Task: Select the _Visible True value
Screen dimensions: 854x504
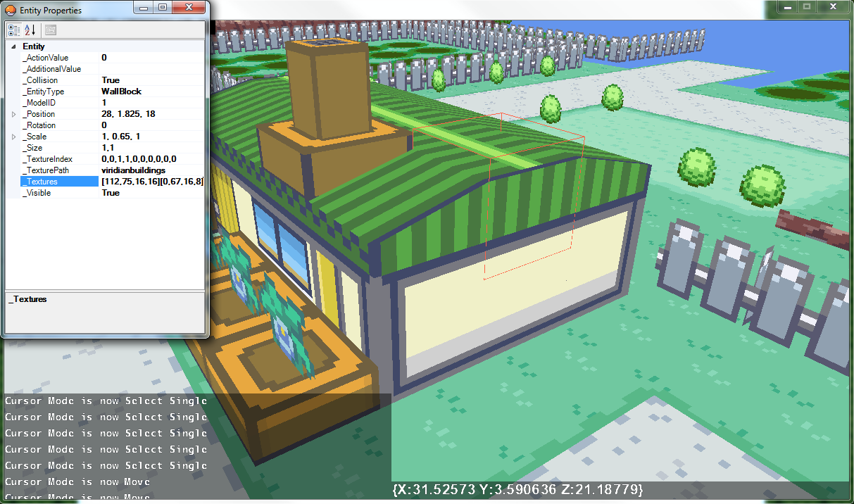Action: click(111, 193)
